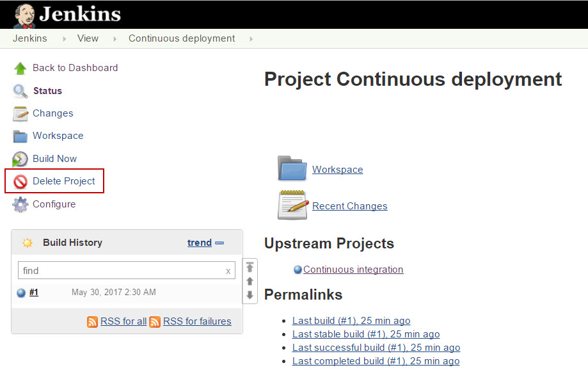Expand breadcrumb arrow after Continuous deployment

[251, 39]
